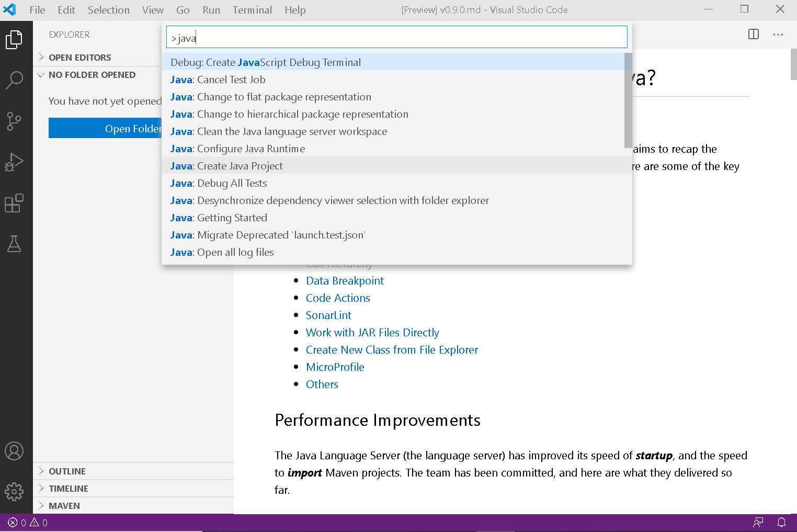This screenshot has height=532, width=797.
Task: Expand the Timeline section
Action: point(133,489)
